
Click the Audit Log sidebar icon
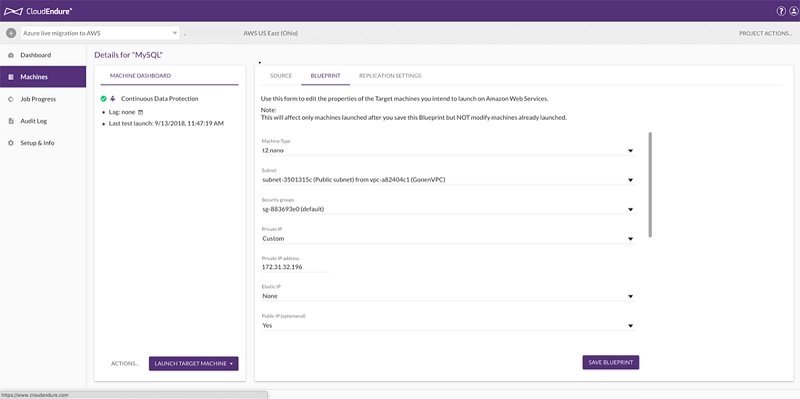(x=11, y=121)
